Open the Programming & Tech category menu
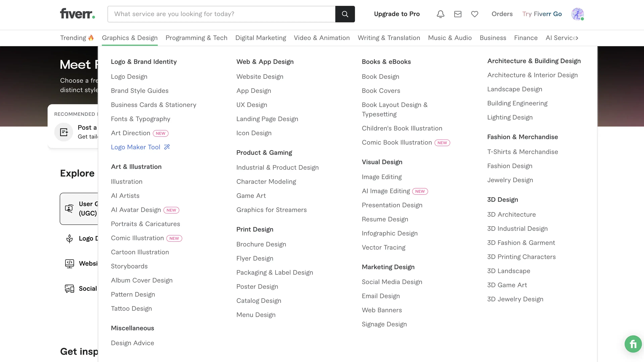 click(196, 38)
